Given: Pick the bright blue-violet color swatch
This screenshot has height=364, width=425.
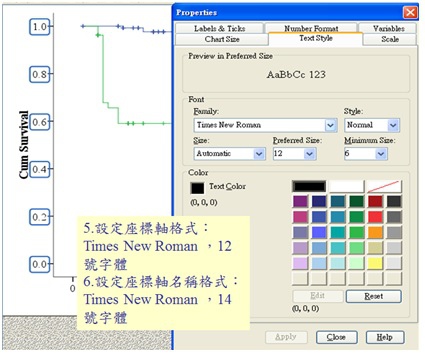Looking at the screenshot, I should click(x=319, y=232).
